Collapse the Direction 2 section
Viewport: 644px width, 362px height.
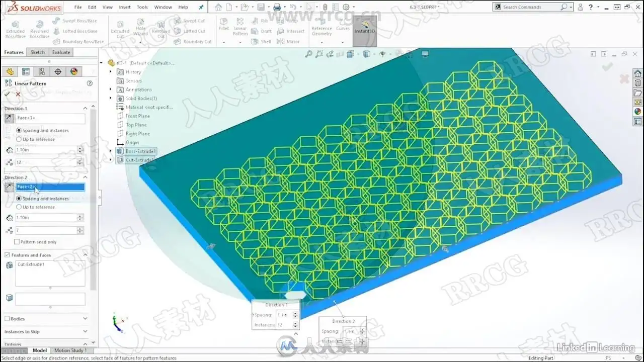[85, 177]
